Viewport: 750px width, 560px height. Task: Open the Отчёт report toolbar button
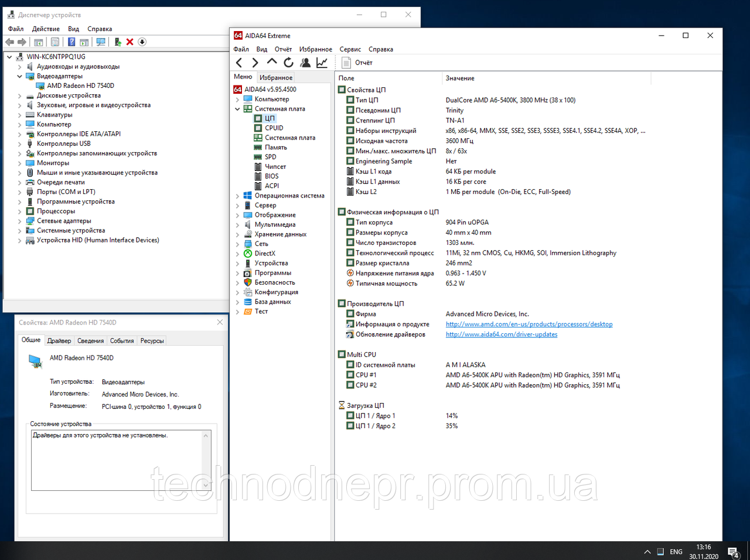point(357,63)
